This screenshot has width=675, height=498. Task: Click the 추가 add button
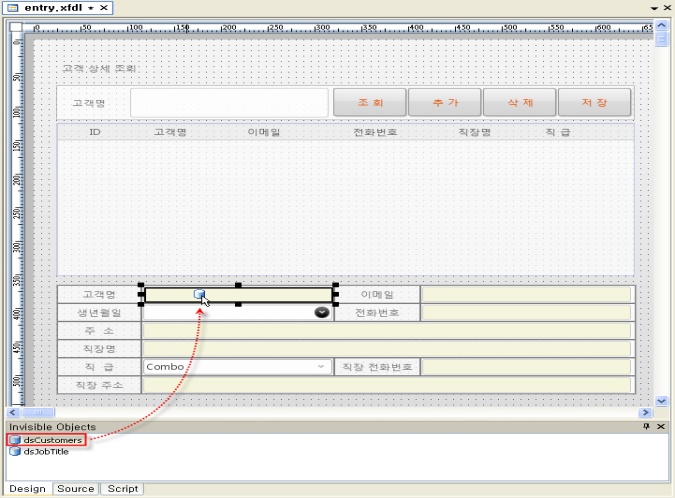444,103
